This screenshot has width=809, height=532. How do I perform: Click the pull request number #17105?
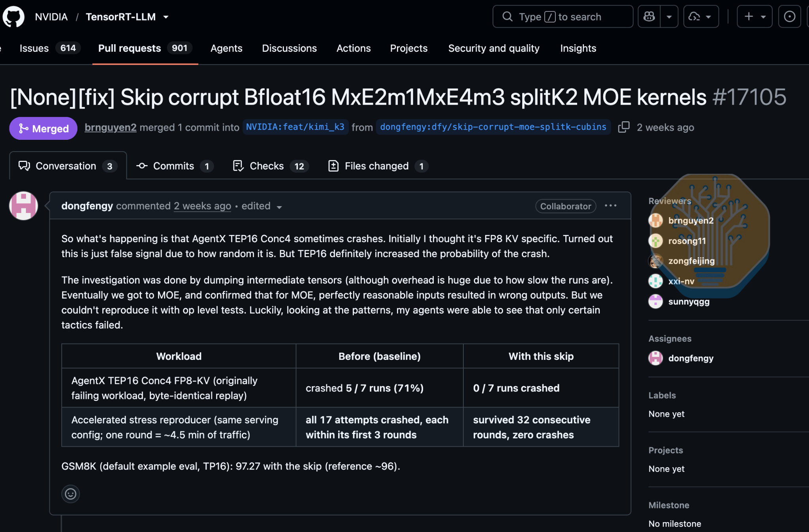coord(749,97)
